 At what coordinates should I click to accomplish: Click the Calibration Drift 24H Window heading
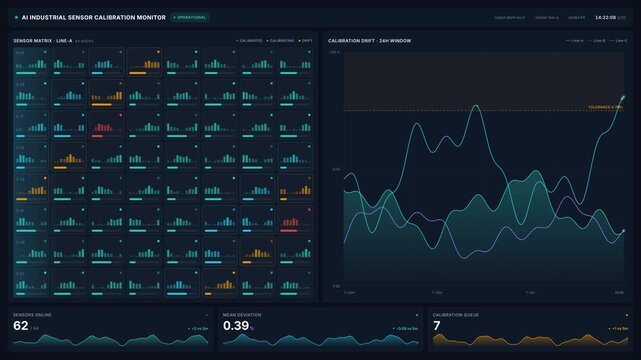click(370, 41)
